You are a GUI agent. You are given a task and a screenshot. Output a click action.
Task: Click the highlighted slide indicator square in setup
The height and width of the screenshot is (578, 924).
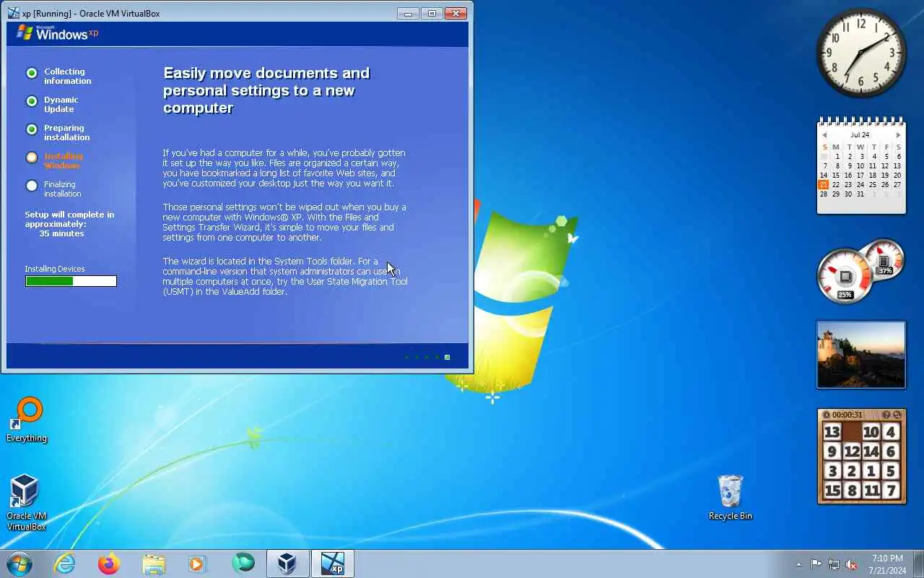448,357
